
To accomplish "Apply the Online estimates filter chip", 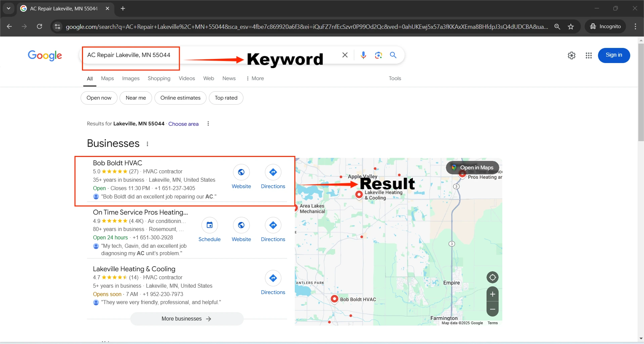I will (180, 98).
